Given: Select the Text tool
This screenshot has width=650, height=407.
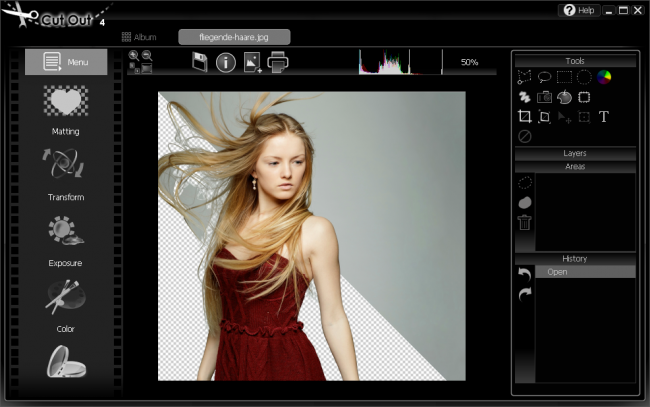Looking at the screenshot, I should tap(604, 117).
